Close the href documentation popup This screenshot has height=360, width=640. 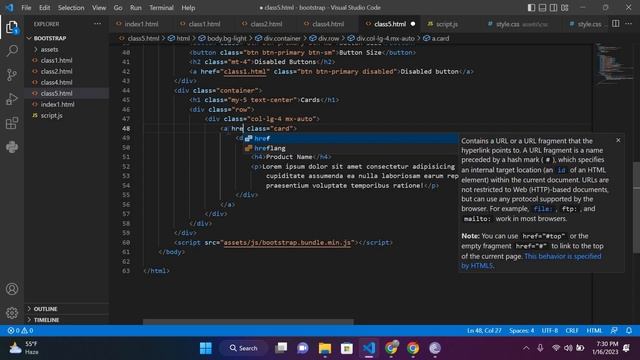(618, 140)
